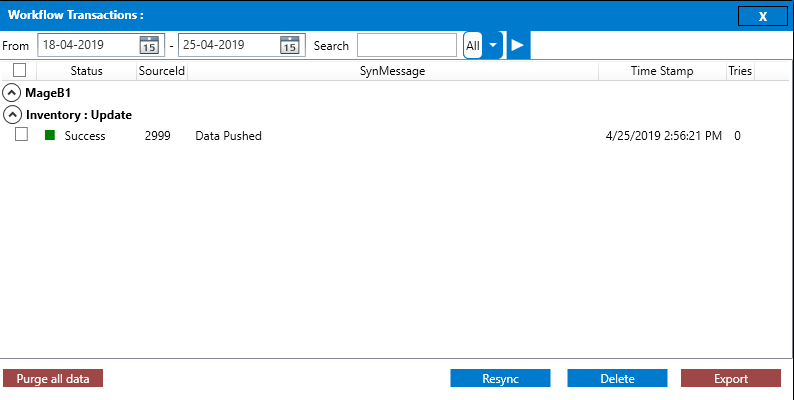Sort by Time Stamp column header

[661, 71]
